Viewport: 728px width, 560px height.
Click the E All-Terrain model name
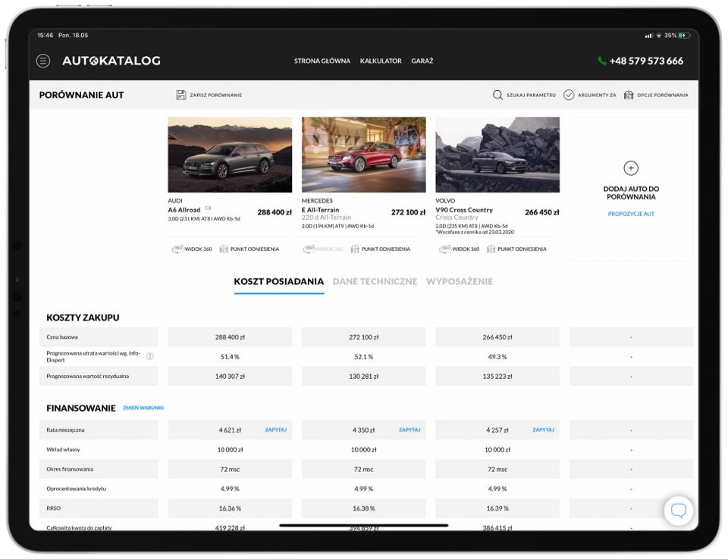click(x=320, y=210)
